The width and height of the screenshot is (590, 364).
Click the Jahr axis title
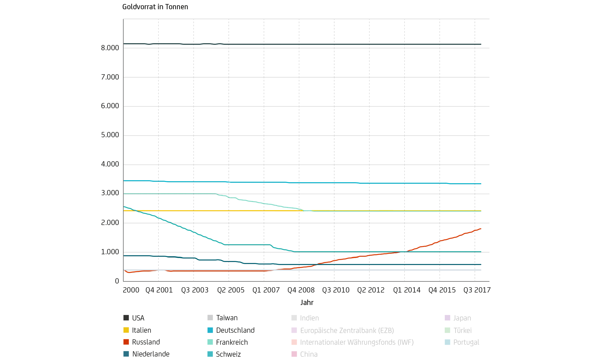click(x=307, y=302)
